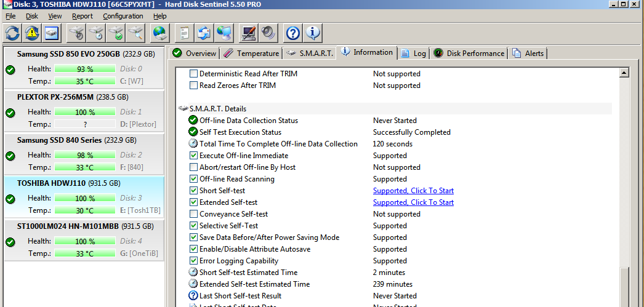Open help via blue question mark icon
The height and width of the screenshot is (307, 644).
click(x=293, y=33)
